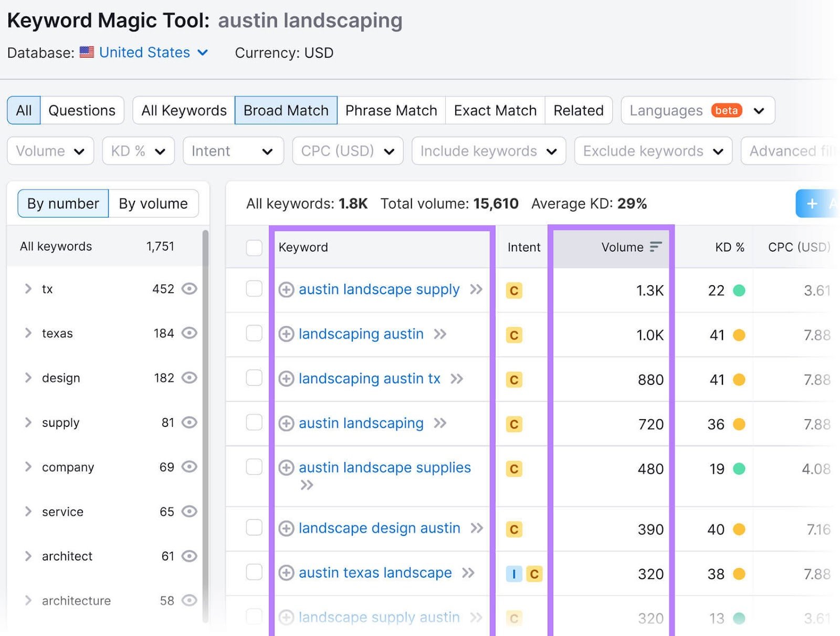Click the United States flag icon
840x636 pixels.
[87, 52]
